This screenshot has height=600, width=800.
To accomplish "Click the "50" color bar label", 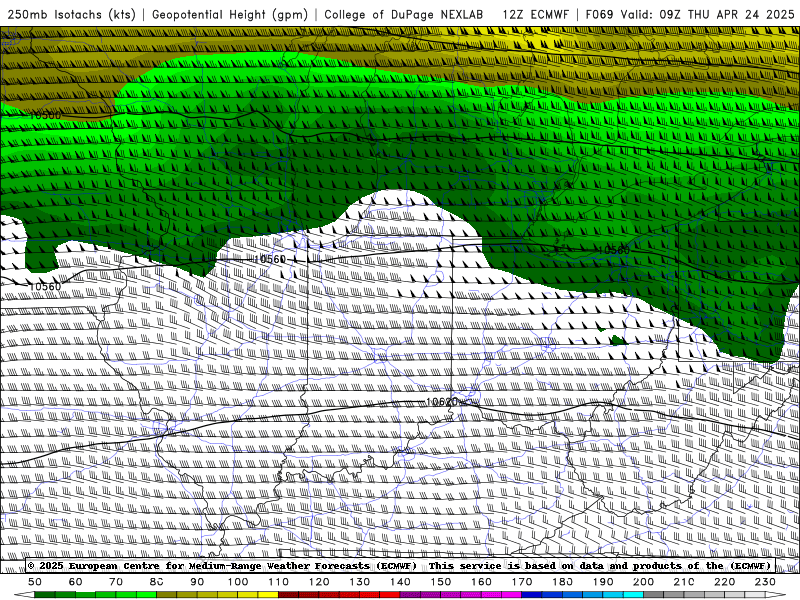I will click(x=35, y=582).
